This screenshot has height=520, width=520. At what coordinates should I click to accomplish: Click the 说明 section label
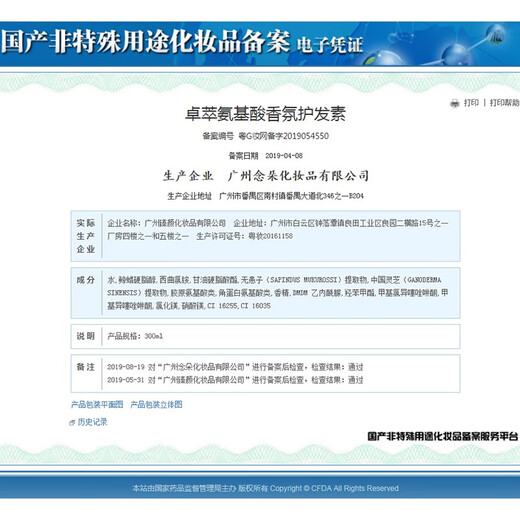(86, 336)
